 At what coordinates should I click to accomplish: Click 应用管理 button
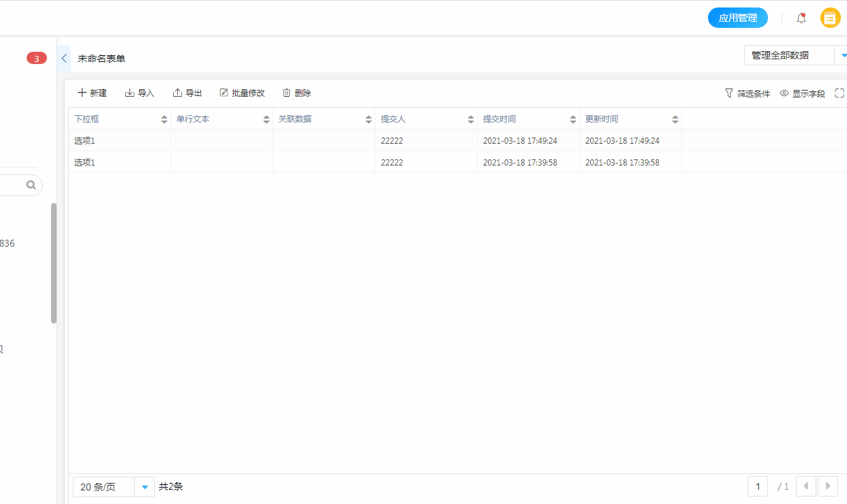738,18
